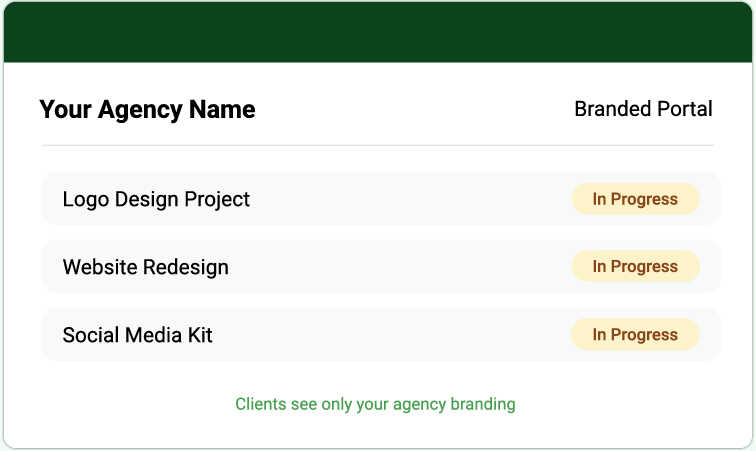This screenshot has width=756, height=451.
Task: Click In Progress badge for Logo Design Project
Action: [635, 199]
